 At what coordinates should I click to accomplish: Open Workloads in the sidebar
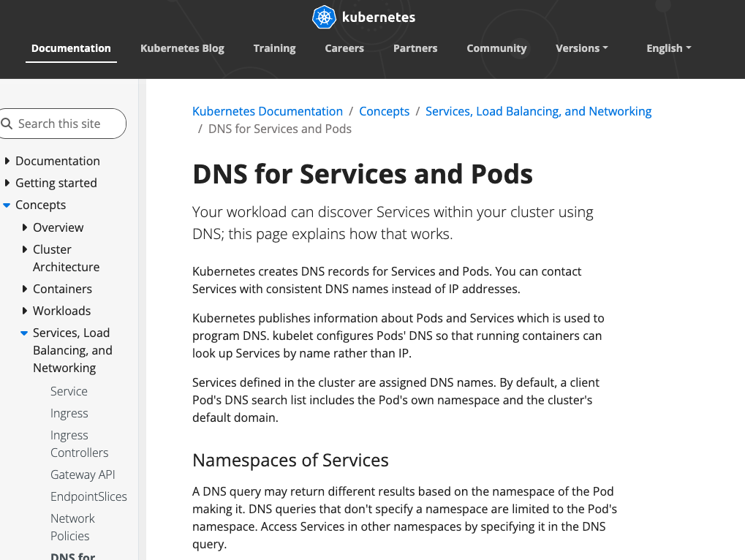[61, 311]
